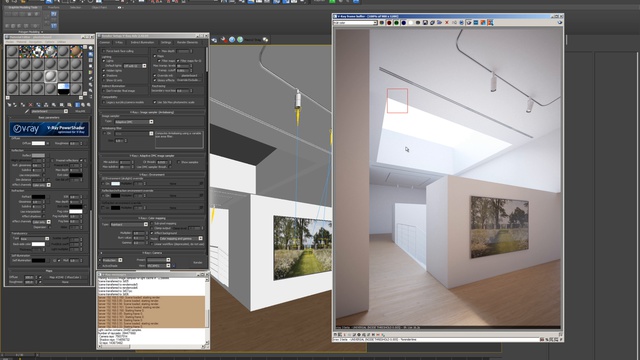Open Color mapping Type dropdown
Image resolution: width=640 pixels, height=360 pixels.
pos(129,224)
